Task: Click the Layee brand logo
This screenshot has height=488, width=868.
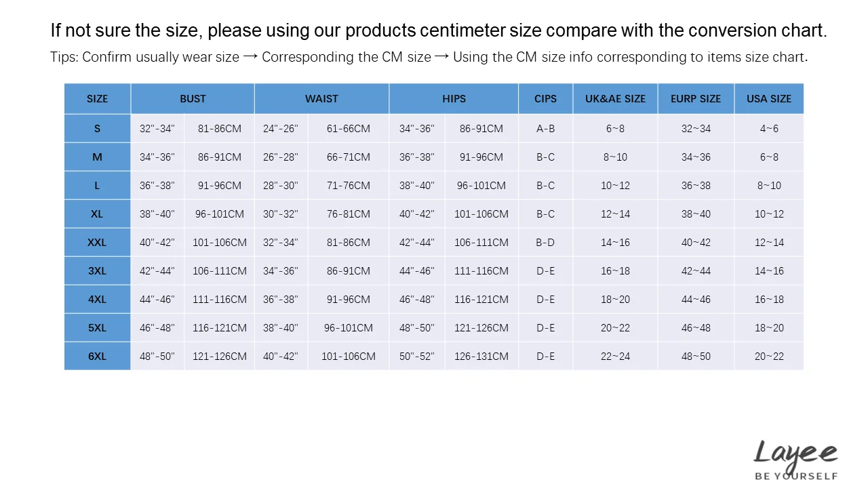Action: (x=796, y=459)
